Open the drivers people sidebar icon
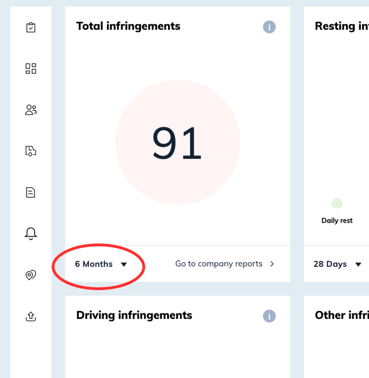The image size is (369, 378). [31, 110]
